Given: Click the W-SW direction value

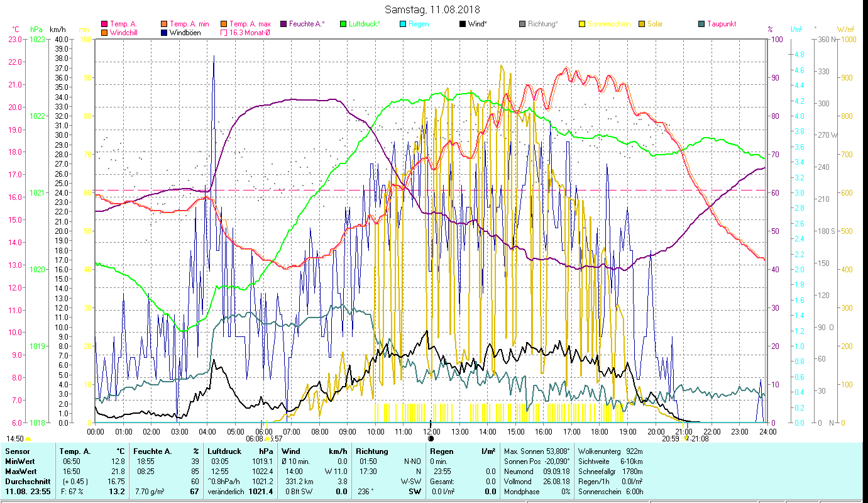Looking at the screenshot, I should [412, 482].
